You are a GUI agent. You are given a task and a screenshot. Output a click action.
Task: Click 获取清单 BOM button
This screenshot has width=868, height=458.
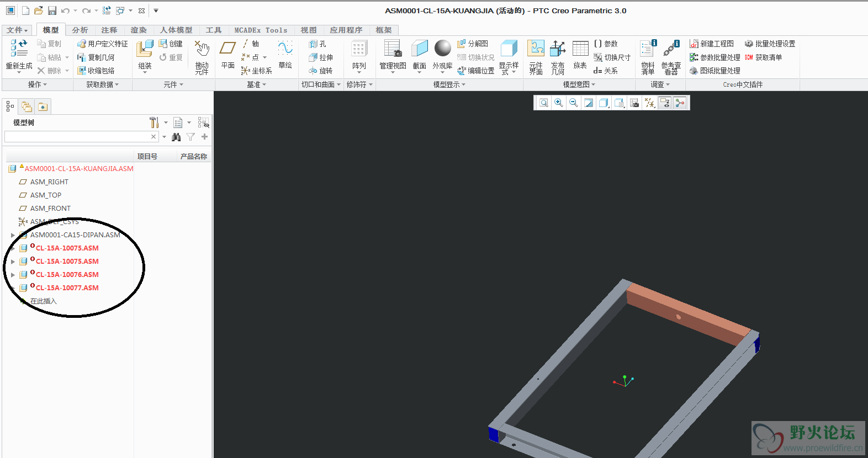[763, 57]
